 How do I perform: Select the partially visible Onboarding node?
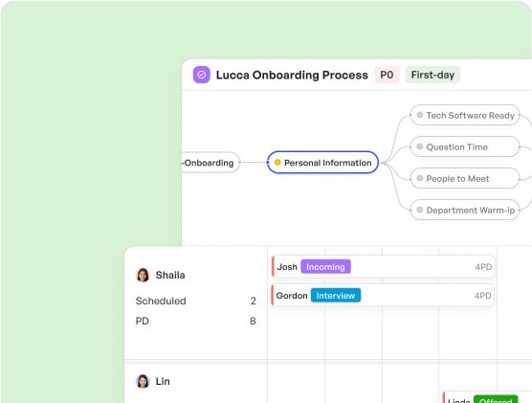(211, 163)
